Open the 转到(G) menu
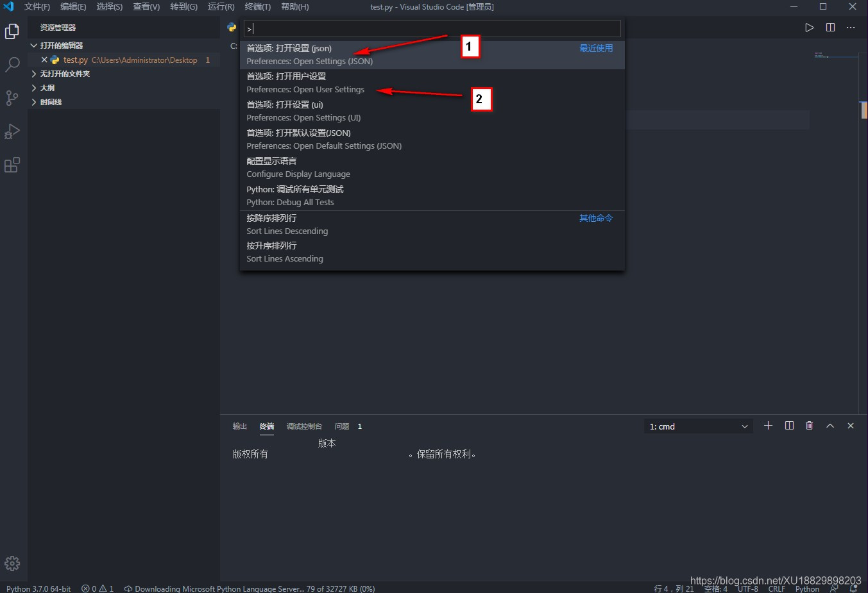The image size is (868, 593). click(184, 6)
